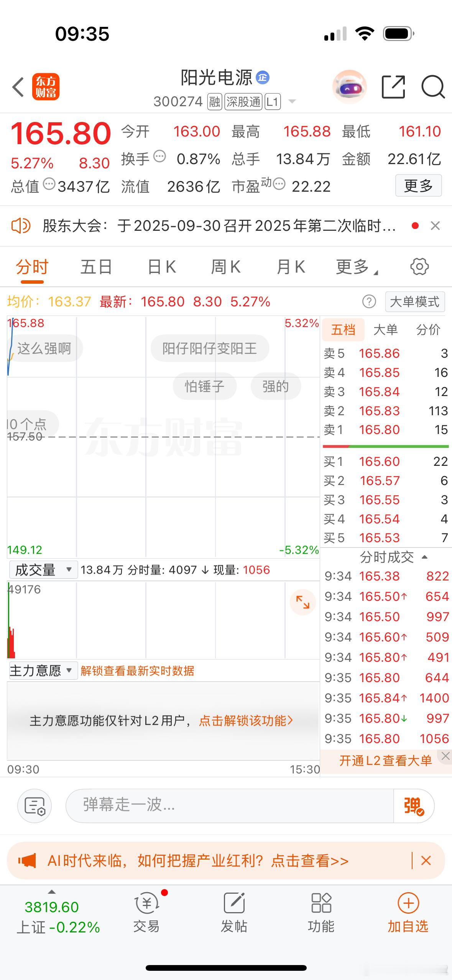Image resolution: width=452 pixels, height=980 pixels.
Task: Toggle danmaku with the 弹 button
Action: 414,806
